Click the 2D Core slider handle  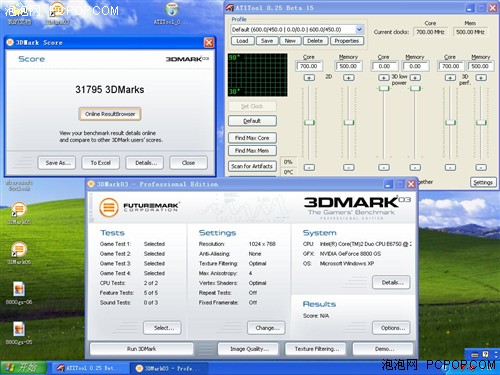point(309,122)
